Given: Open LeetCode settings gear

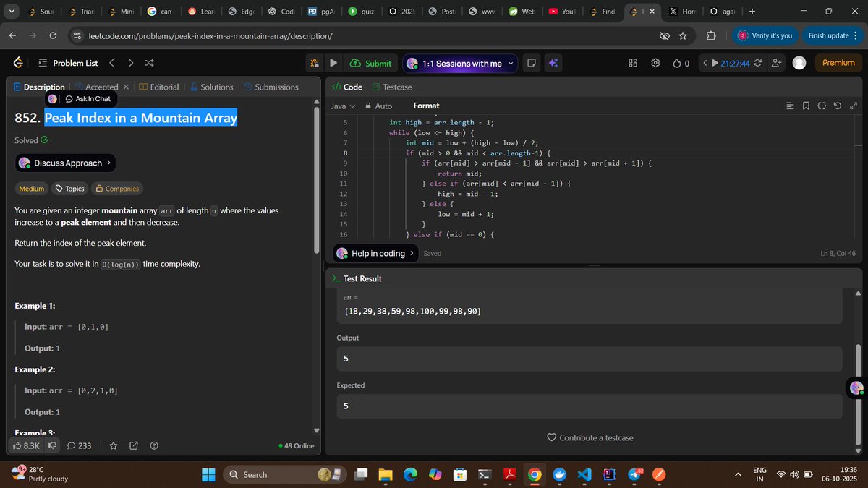Looking at the screenshot, I should coord(655,64).
